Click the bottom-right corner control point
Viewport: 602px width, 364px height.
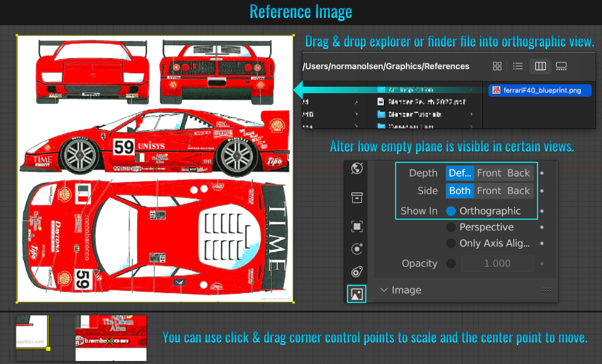click(x=294, y=302)
